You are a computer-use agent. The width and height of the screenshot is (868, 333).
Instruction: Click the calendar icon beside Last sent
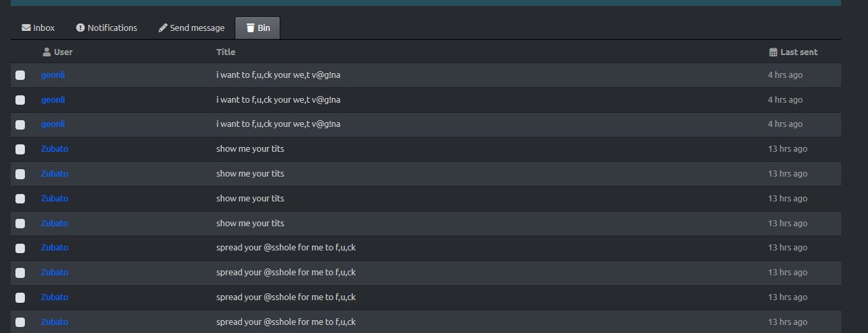[x=773, y=52]
